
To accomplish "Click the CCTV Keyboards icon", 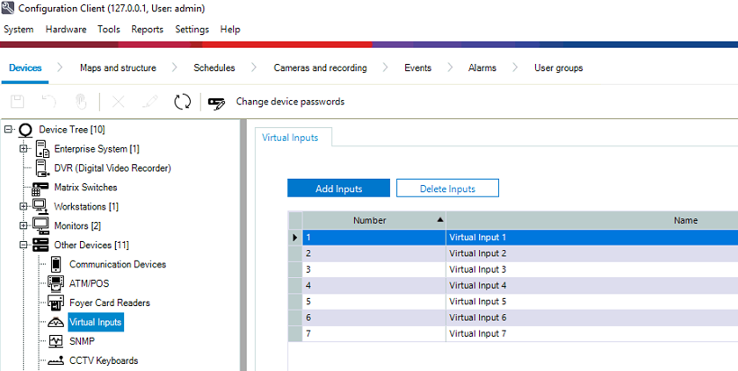I will pyautogui.click(x=56, y=361).
